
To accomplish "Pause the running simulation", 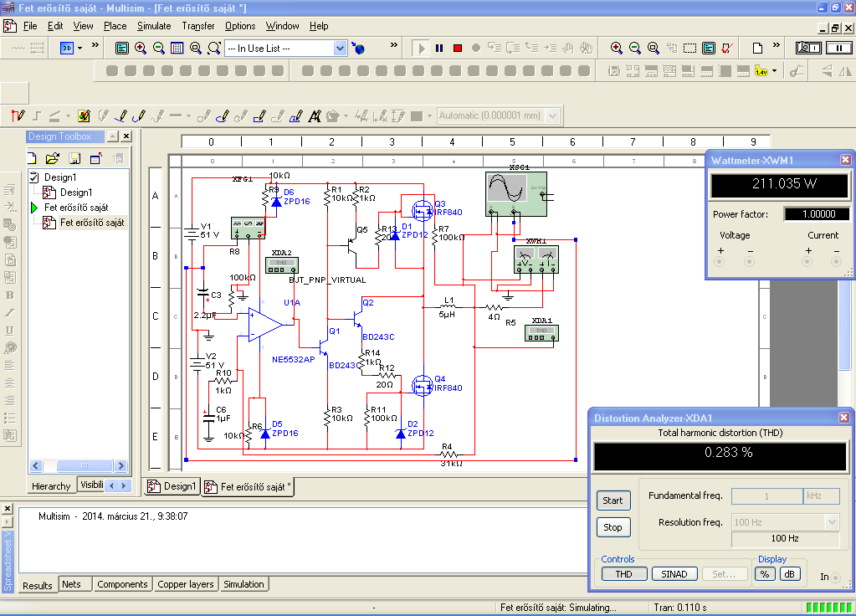I will click(439, 49).
